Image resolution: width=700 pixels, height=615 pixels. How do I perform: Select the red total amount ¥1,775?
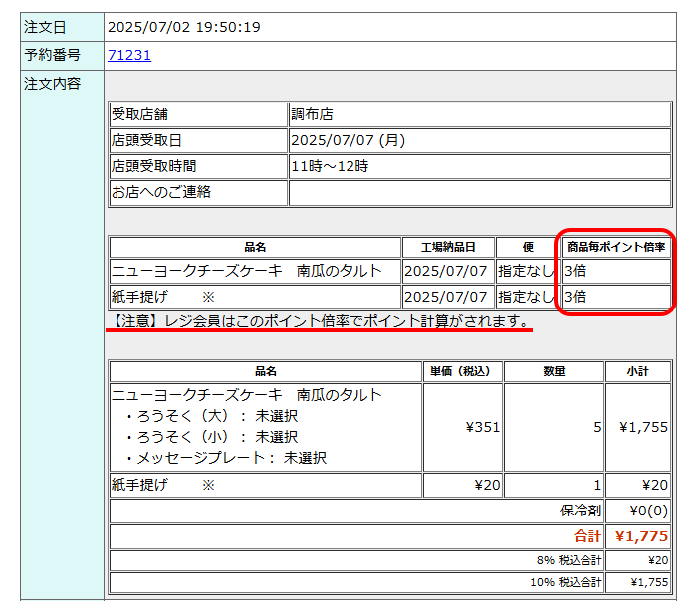641,536
